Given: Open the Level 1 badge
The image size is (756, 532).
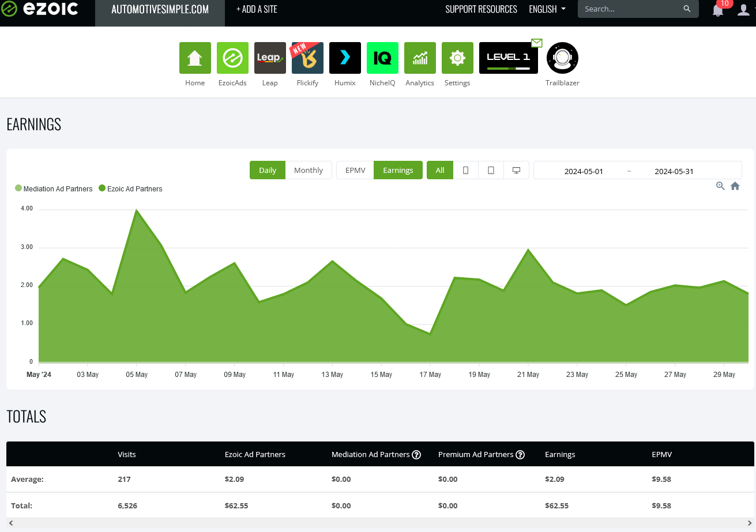Looking at the screenshot, I should pyautogui.click(x=508, y=58).
